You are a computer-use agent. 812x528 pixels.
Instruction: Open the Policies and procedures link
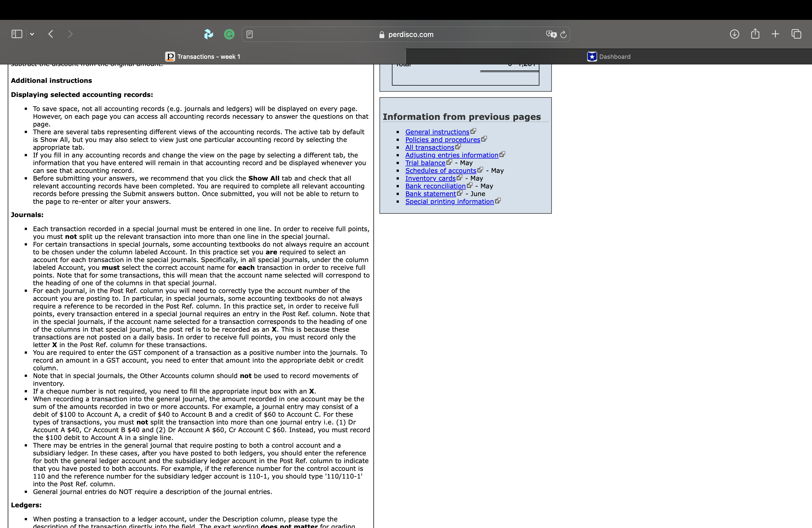[442, 140]
